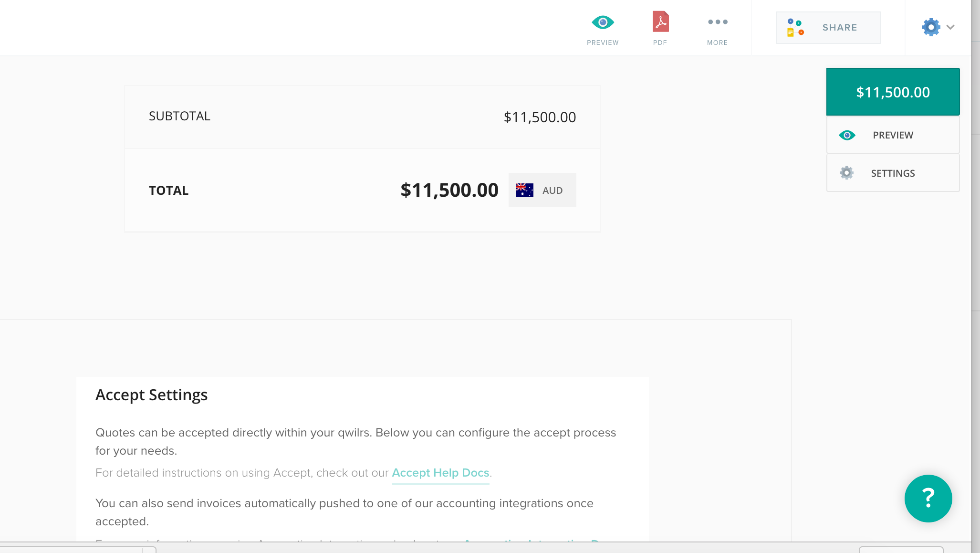
Task: Click the colorful Share collaborators icon
Action: coord(795,28)
